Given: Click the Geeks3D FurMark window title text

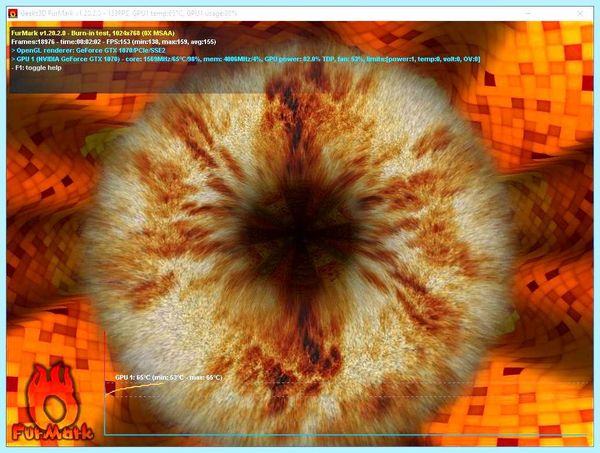Looking at the screenshot, I should (129, 13).
